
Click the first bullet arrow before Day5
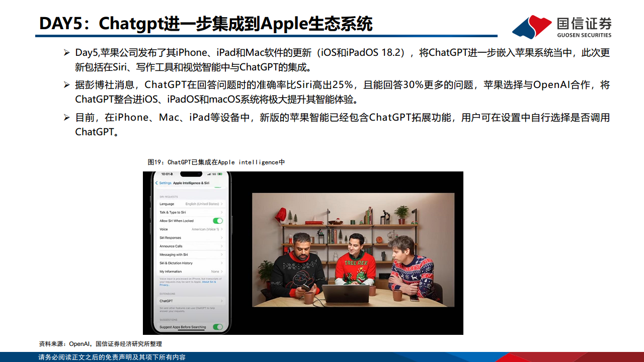pos(67,52)
